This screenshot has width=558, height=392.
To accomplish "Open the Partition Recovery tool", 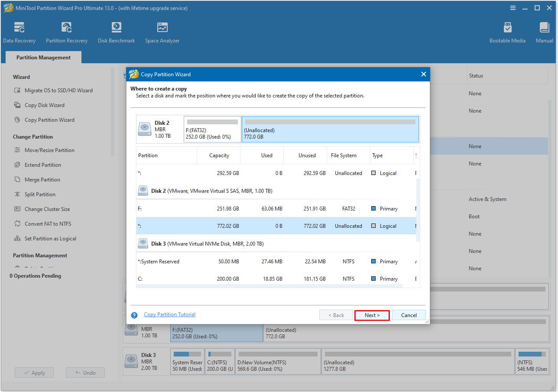I will (66, 31).
